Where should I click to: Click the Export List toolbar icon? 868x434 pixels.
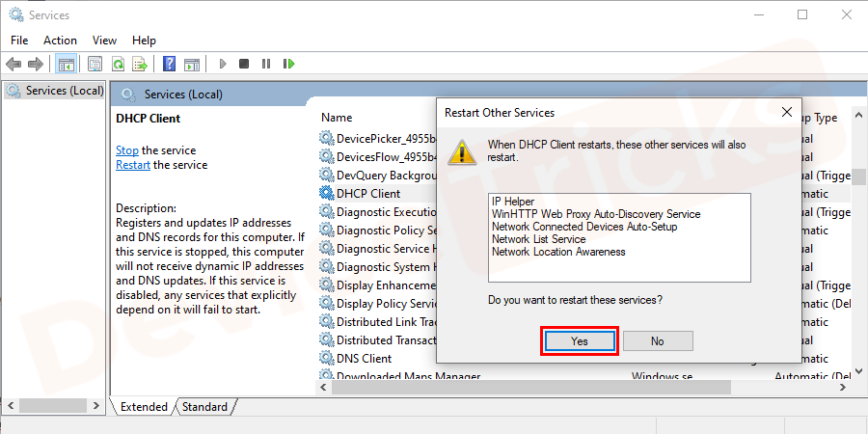point(140,65)
